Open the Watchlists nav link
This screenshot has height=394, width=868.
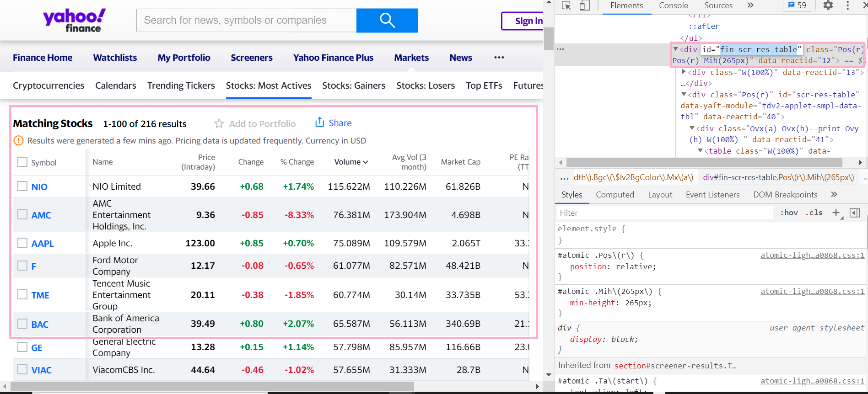tap(115, 58)
